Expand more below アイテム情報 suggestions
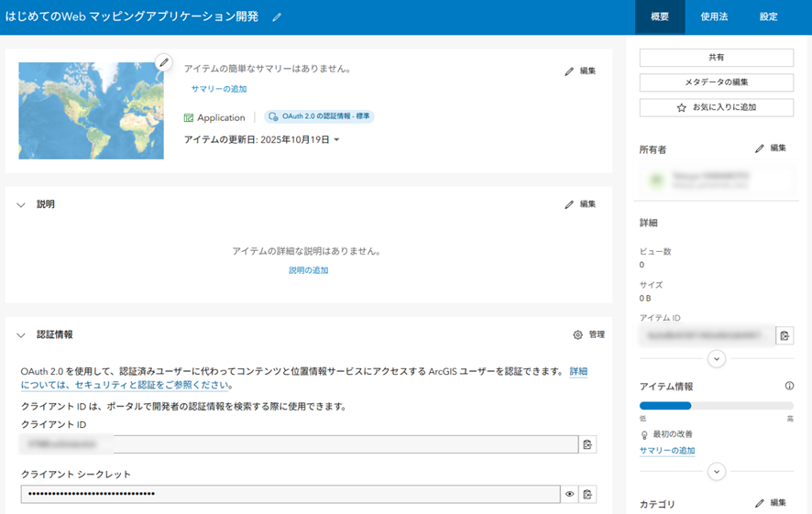 (x=717, y=472)
